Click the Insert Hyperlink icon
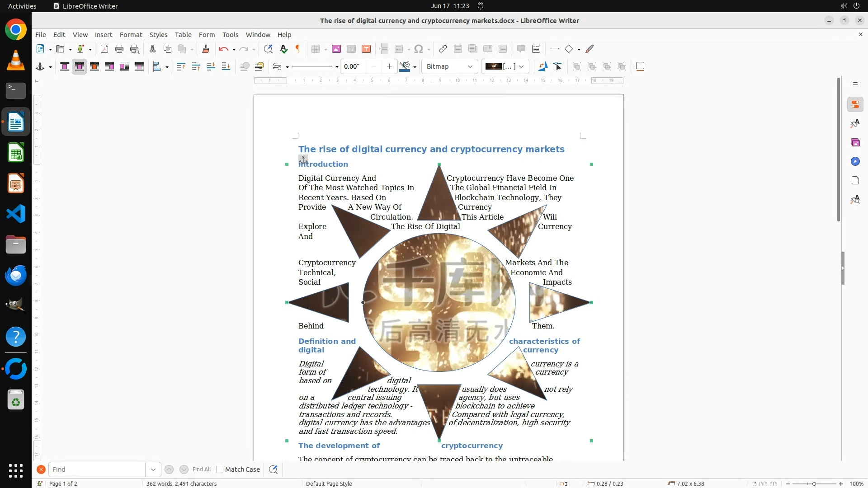Viewport: 868px width, 488px height. point(443,49)
